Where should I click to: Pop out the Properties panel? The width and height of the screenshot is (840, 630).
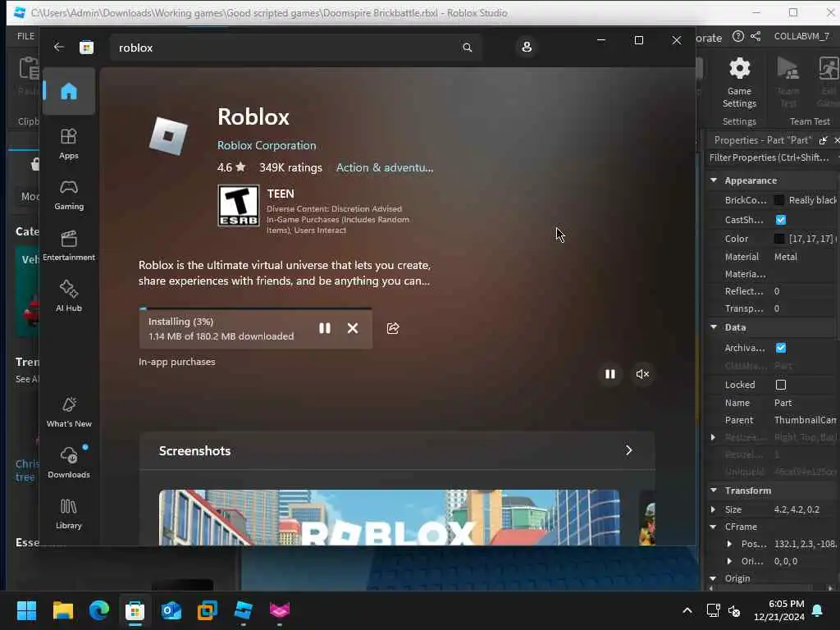(x=823, y=140)
